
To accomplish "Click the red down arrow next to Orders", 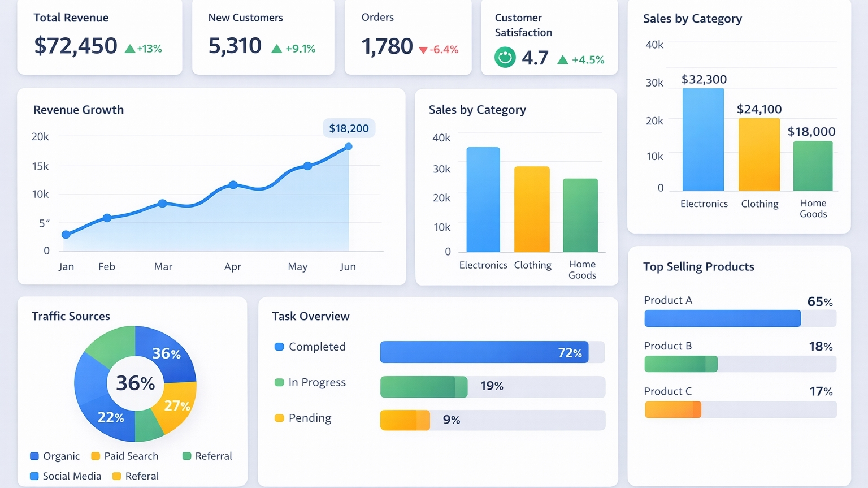I will click(x=423, y=50).
